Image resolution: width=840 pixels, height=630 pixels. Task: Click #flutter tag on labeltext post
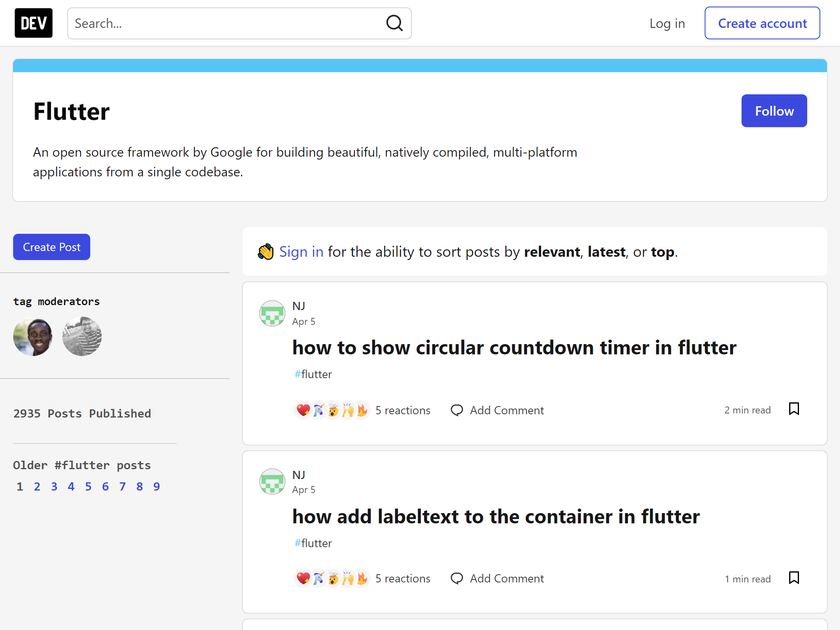click(x=313, y=543)
